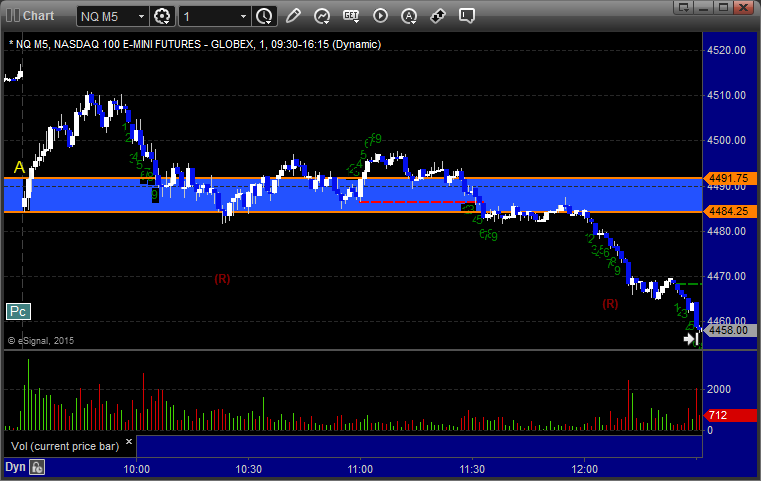Click the green dashed line near 4468
The height and width of the screenshot is (481, 761).
(x=688, y=284)
